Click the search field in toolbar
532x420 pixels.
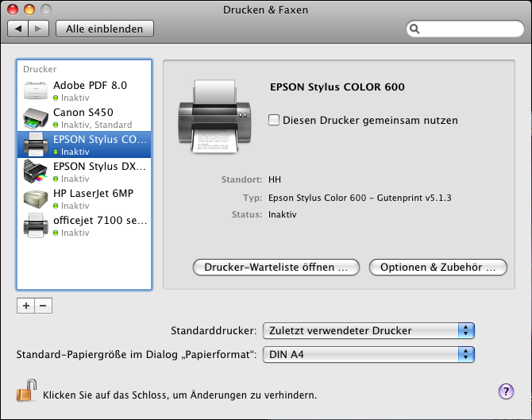point(465,29)
